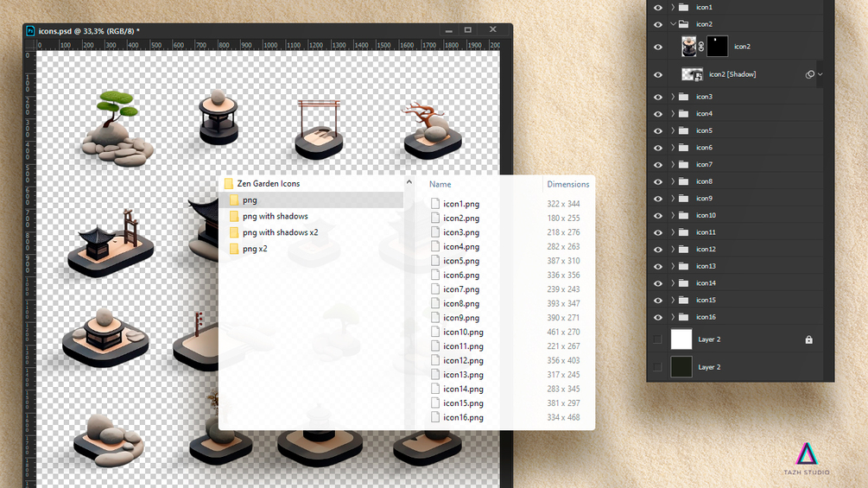
Task: Click the icon15 folder icon in Layers
Action: 684,300
